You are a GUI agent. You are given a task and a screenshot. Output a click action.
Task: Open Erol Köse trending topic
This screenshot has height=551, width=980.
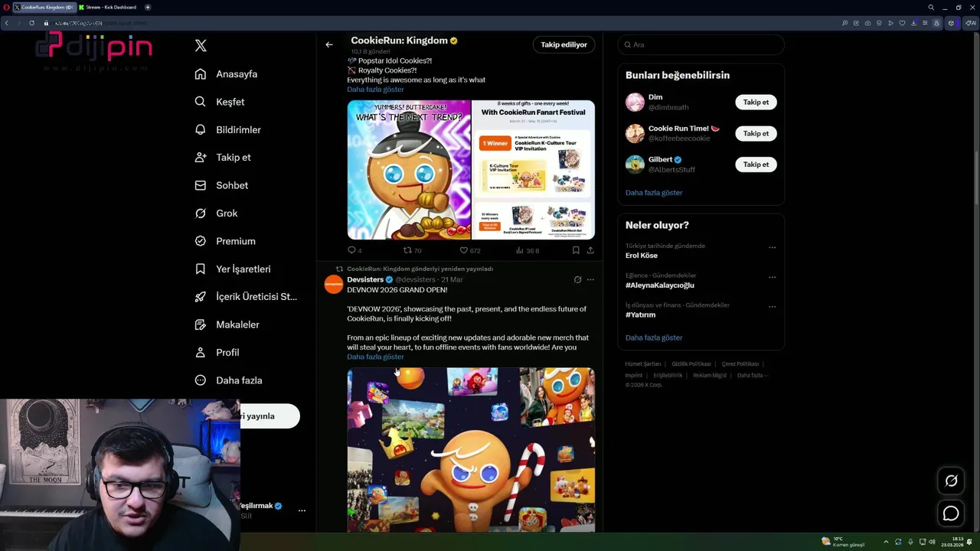[x=642, y=256]
